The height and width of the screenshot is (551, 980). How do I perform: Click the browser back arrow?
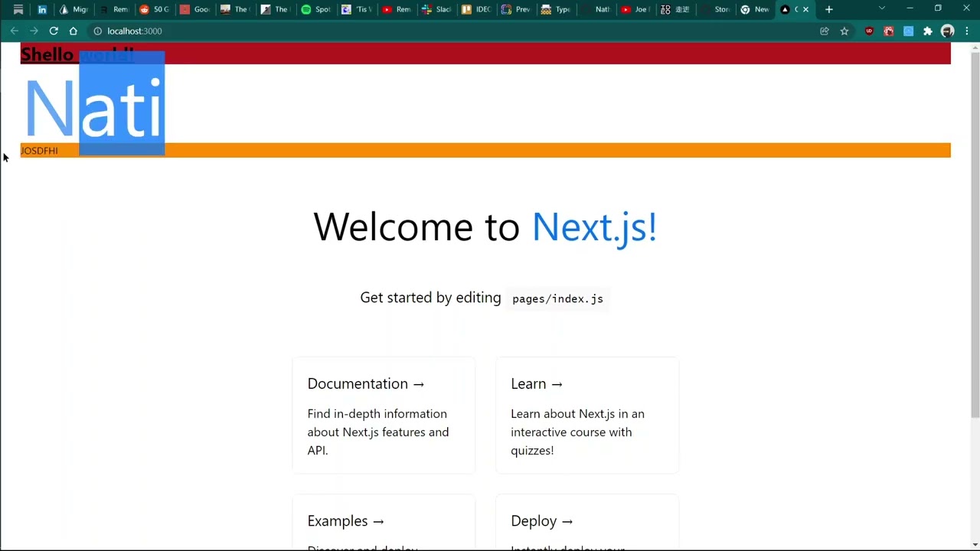[x=14, y=31]
